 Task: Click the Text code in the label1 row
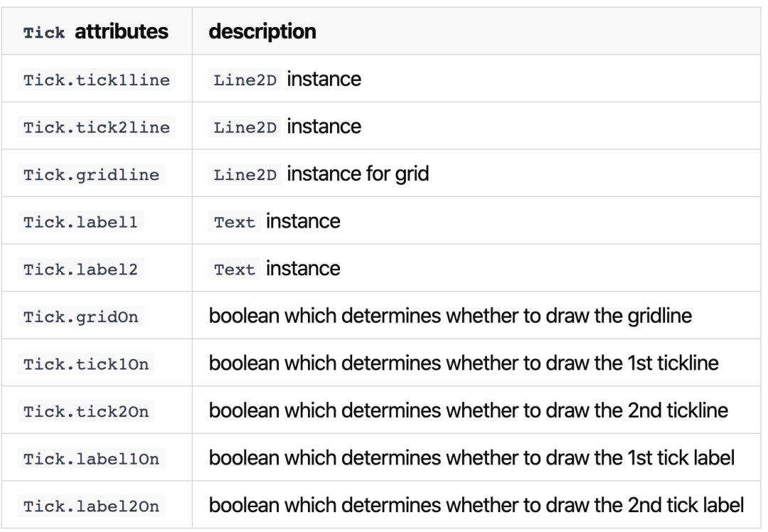click(x=235, y=221)
